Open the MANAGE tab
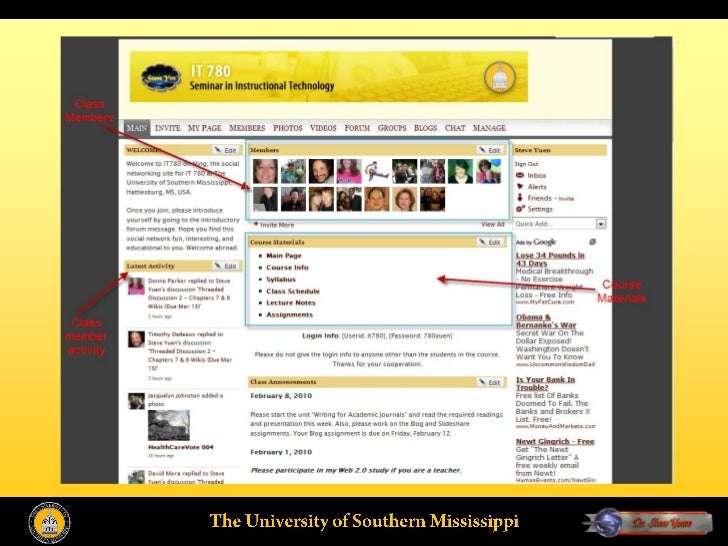This screenshot has height=546, width=728. pyautogui.click(x=489, y=128)
